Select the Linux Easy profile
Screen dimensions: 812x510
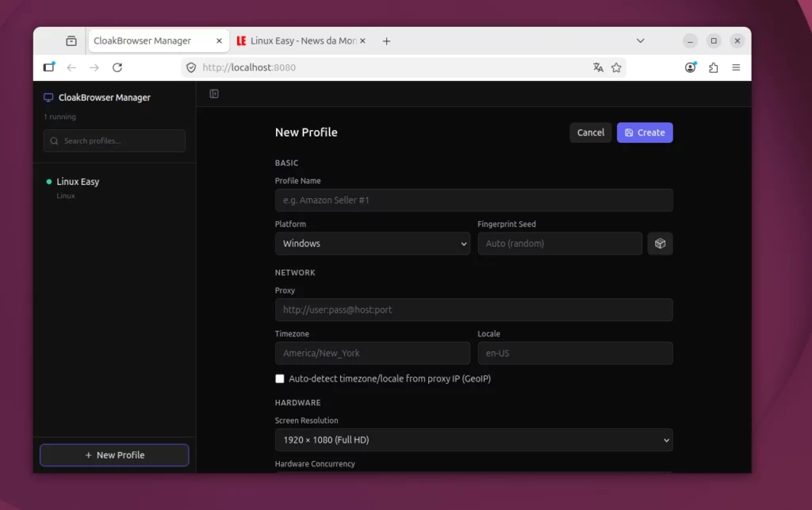[114, 188]
